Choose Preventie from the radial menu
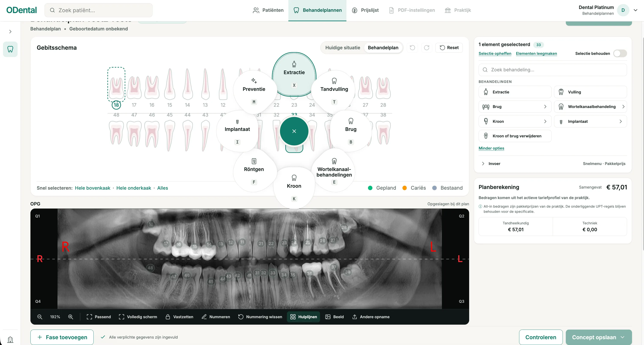Image resolution: width=644 pixels, height=345 pixels. [254, 91]
